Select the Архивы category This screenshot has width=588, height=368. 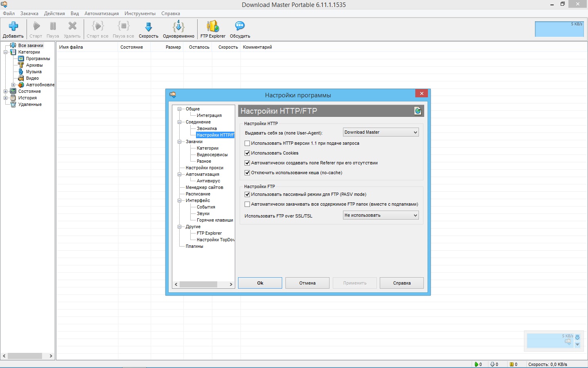34,65
